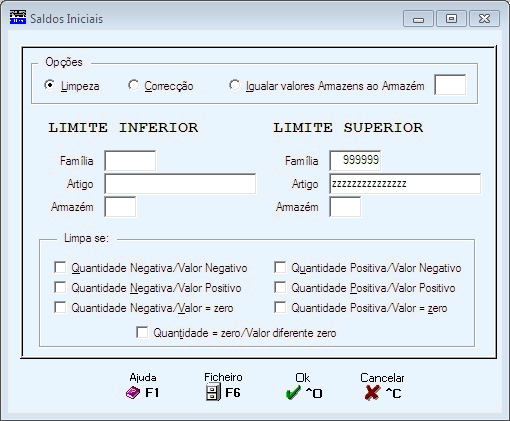
Task: Open Ficheiro using the file cabinet icon
Action: click(213, 392)
